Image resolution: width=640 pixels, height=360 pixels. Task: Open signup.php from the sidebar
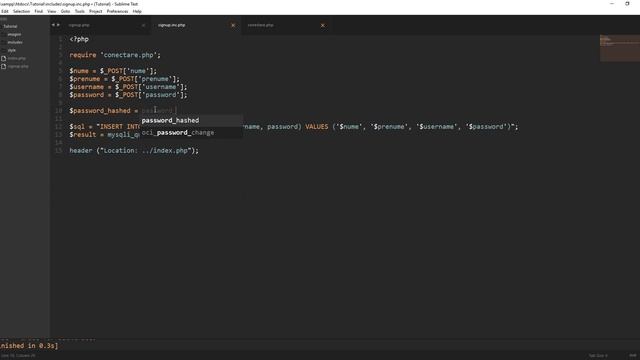[x=18, y=66]
